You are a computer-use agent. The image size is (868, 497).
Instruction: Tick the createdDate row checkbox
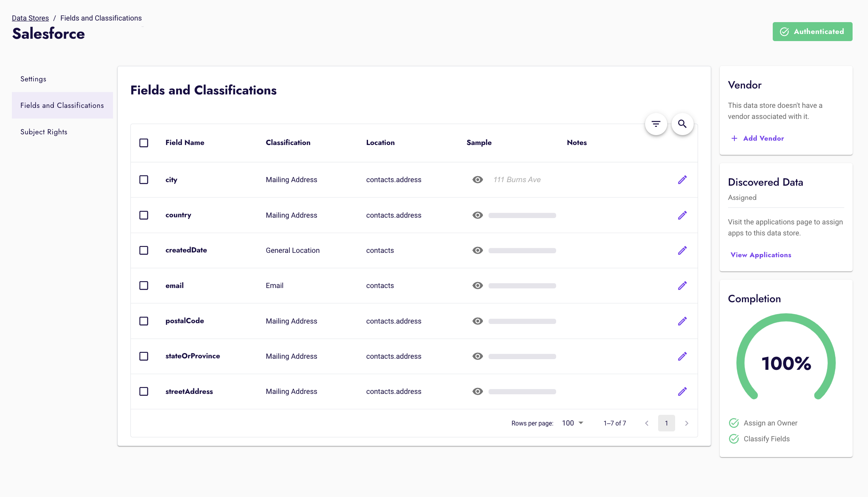pos(144,250)
